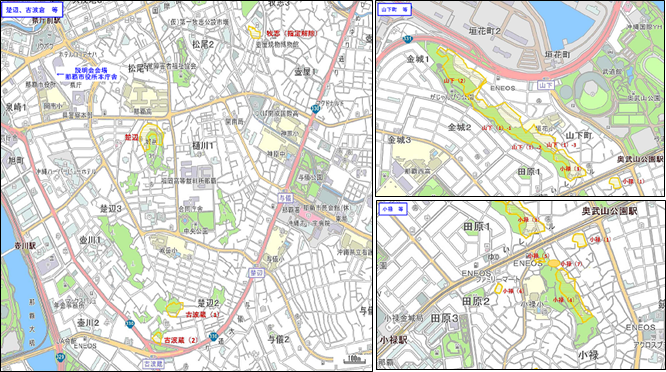
Task: Click the red 小禄(6) label
Action: point(513,291)
